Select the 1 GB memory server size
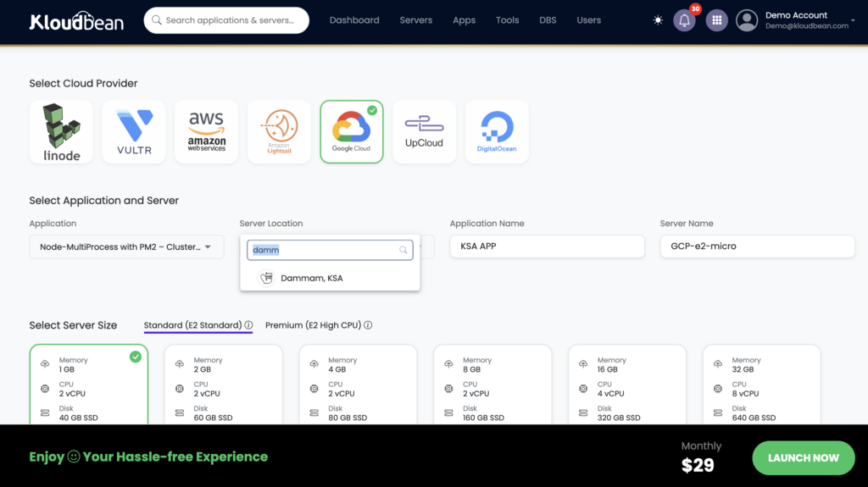This screenshot has width=868, height=487. (x=89, y=385)
